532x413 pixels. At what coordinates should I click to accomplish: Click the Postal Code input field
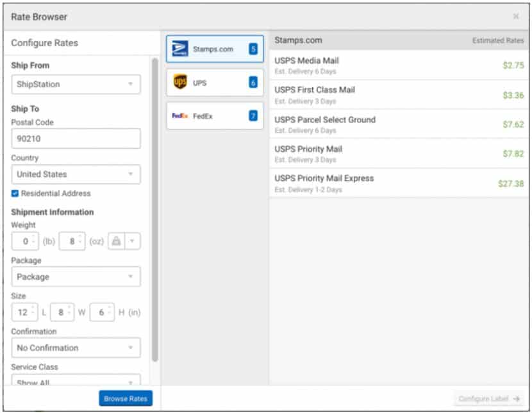[x=76, y=138]
